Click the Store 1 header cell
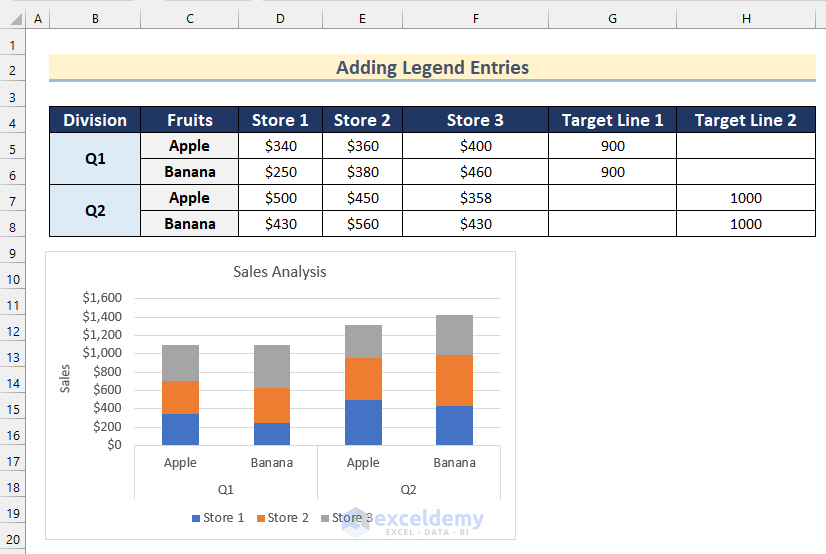The image size is (826, 554). pos(280,120)
